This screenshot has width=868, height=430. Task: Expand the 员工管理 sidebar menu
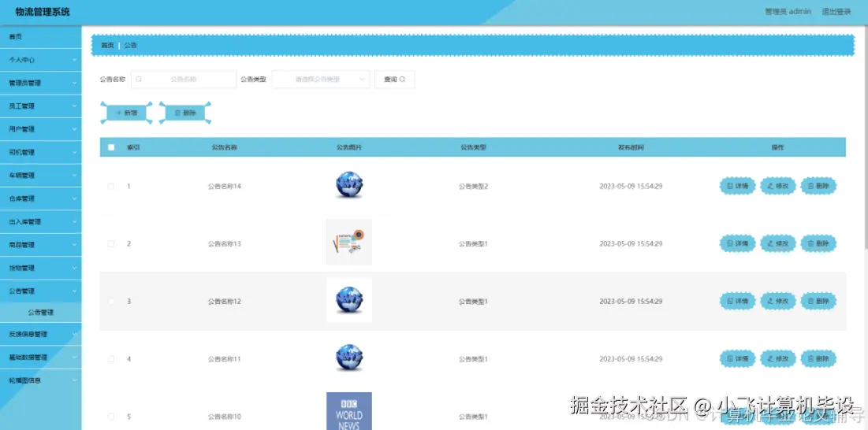click(41, 106)
